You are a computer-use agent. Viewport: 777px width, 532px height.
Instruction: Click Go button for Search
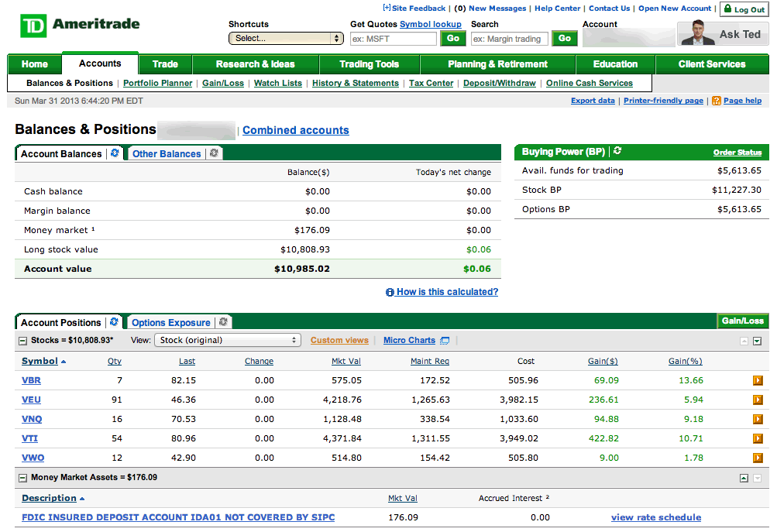point(565,38)
